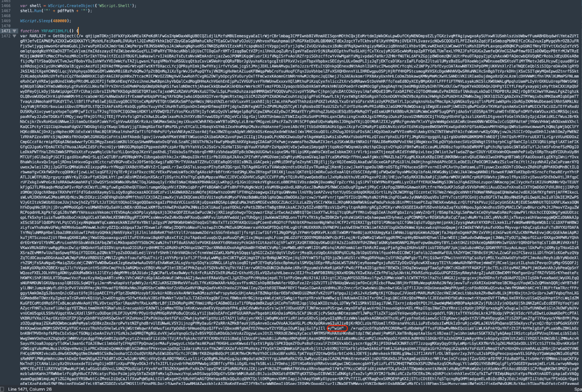Collapse the fold arrow on line 1471
This screenshot has height=392, width=582.
click(14, 31)
